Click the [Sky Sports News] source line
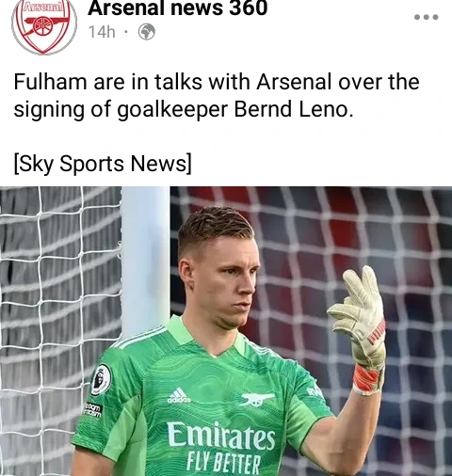The height and width of the screenshot is (476, 452). pos(103,164)
